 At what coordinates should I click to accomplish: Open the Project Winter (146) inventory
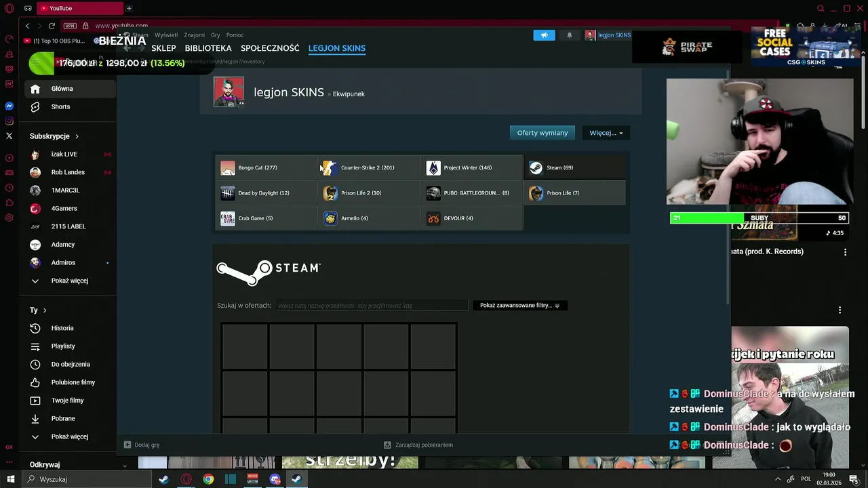472,167
